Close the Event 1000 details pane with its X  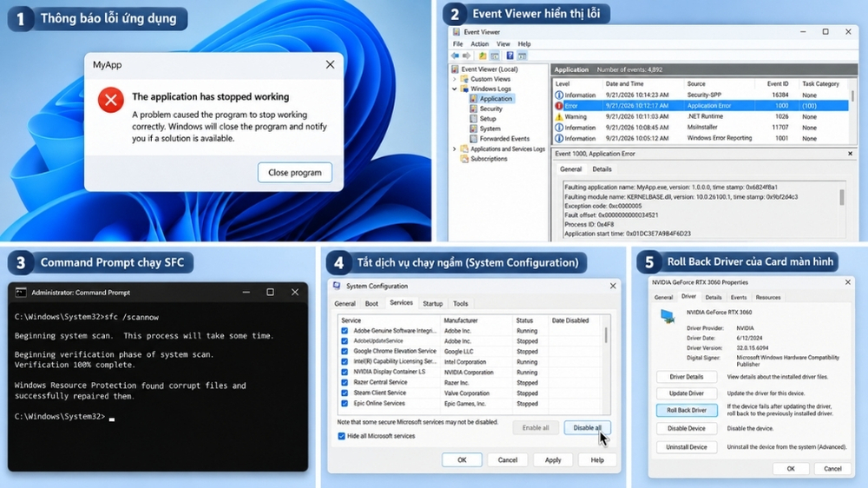tap(851, 154)
